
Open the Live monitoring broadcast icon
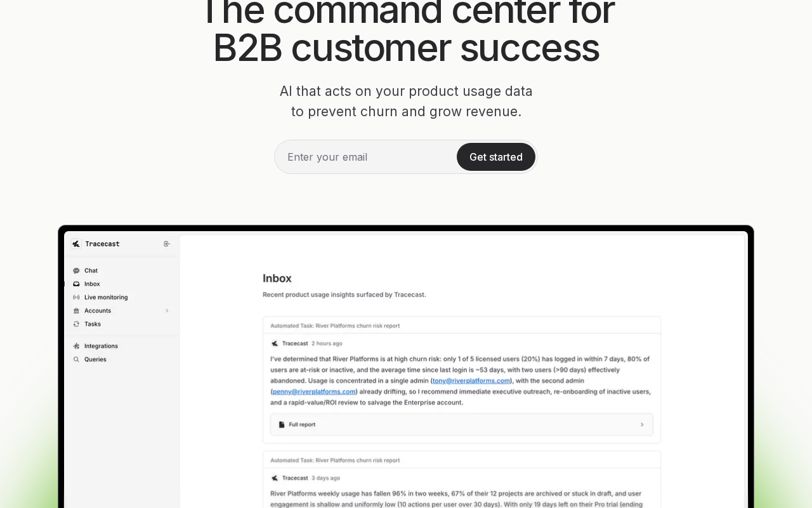tap(76, 297)
